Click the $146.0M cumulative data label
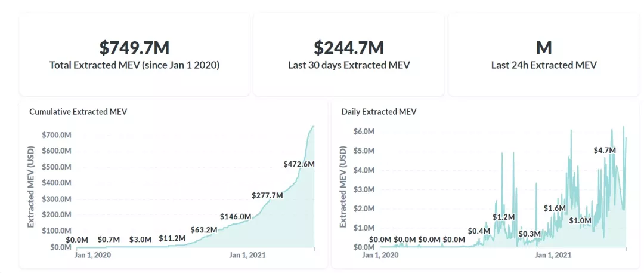 click(x=236, y=216)
